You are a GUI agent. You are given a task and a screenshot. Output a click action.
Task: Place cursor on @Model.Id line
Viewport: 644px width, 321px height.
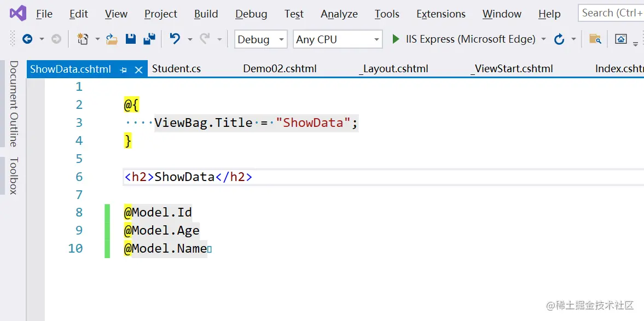[x=158, y=213]
